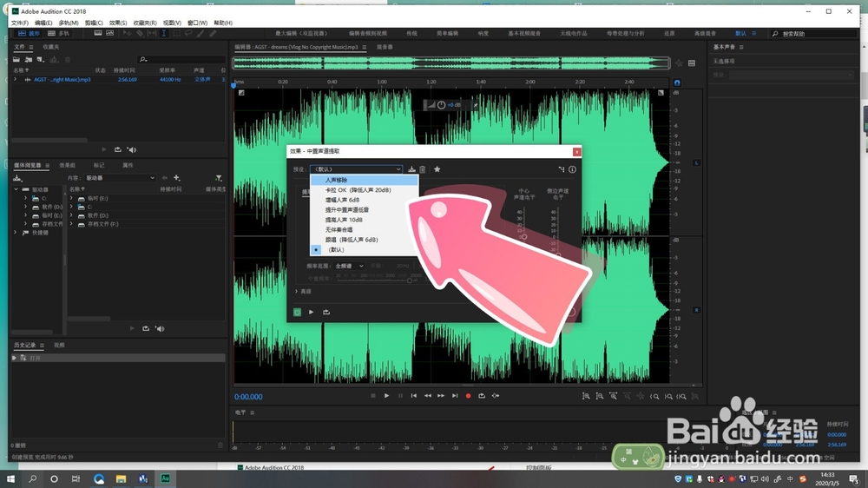Screen dimensions: 868x488
Task: Switch to the 标记 tab
Action: tap(99, 165)
